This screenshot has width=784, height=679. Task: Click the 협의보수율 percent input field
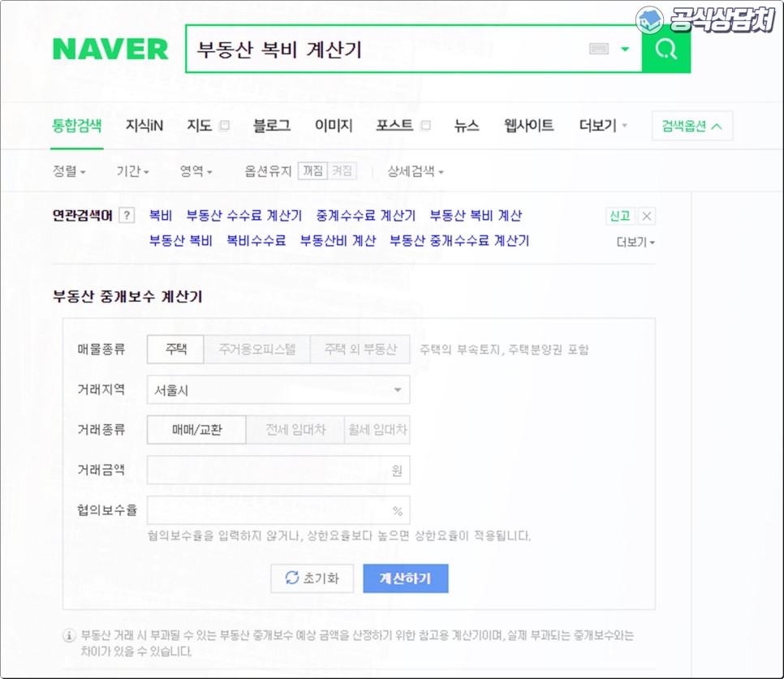278,510
